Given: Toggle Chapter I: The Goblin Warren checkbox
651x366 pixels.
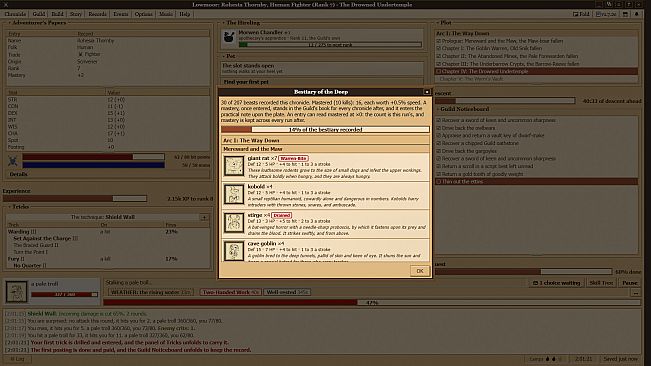Looking at the screenshot, I should click(438, 49).
